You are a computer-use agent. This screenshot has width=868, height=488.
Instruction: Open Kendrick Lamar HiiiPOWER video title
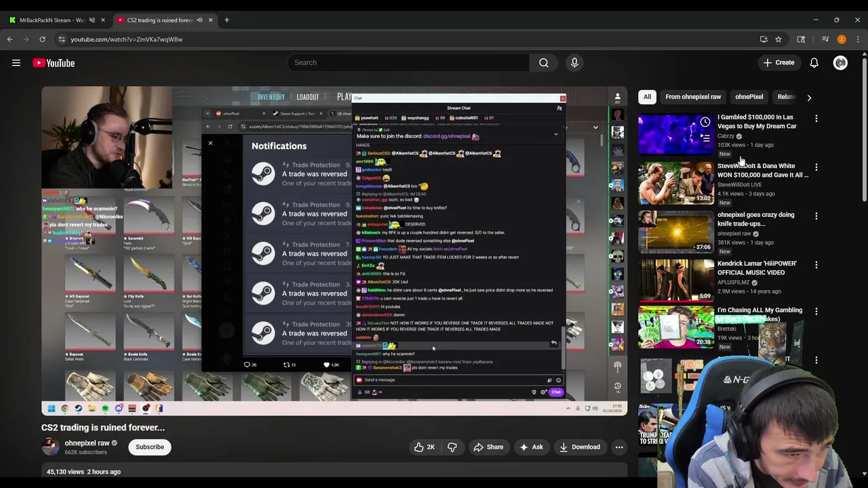757,268
